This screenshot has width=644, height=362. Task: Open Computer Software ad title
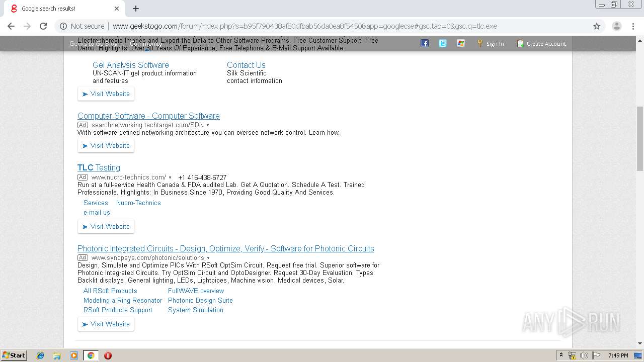148,116
